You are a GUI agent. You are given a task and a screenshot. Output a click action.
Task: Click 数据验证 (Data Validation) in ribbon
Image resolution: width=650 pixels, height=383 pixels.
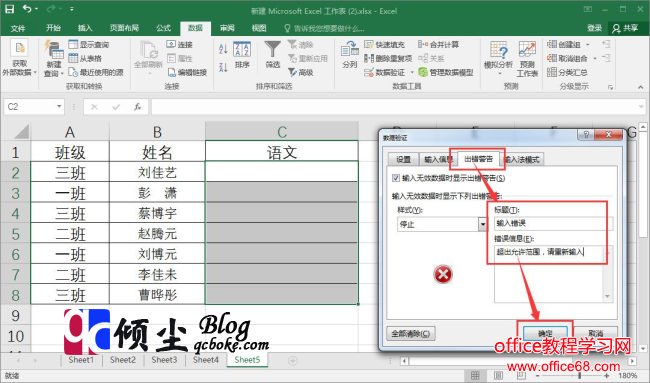click(x=384, y=72)
